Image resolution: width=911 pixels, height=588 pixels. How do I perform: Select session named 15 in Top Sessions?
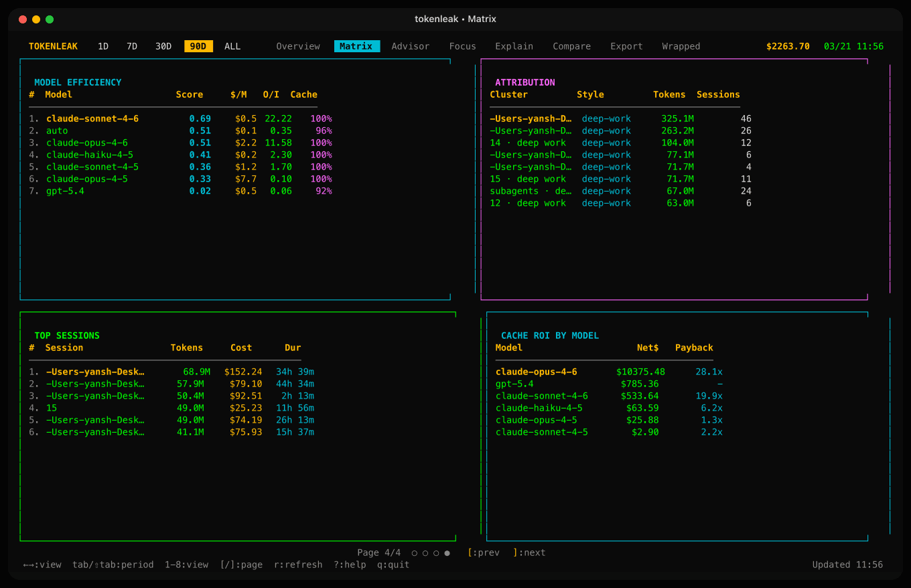coord(171,408)
